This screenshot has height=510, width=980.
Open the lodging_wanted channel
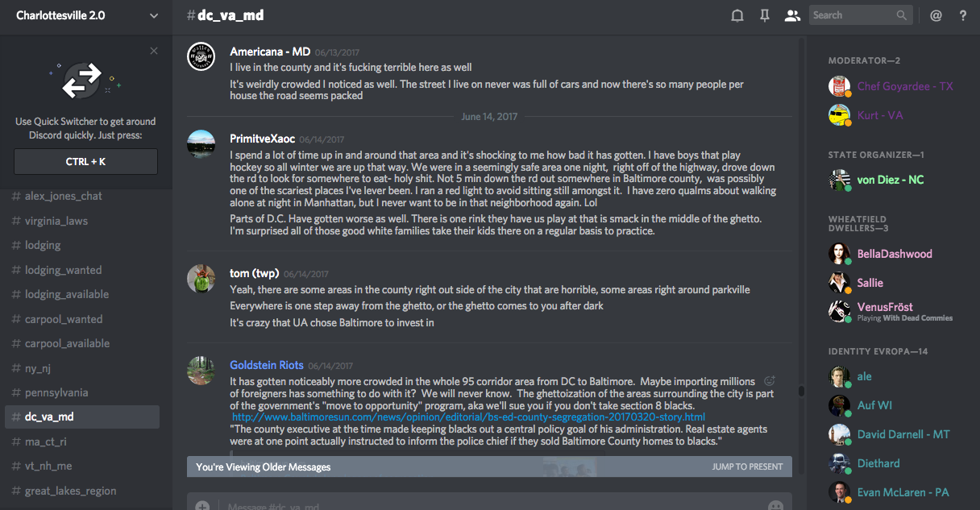pyautogui.click(x=63, y=270)
